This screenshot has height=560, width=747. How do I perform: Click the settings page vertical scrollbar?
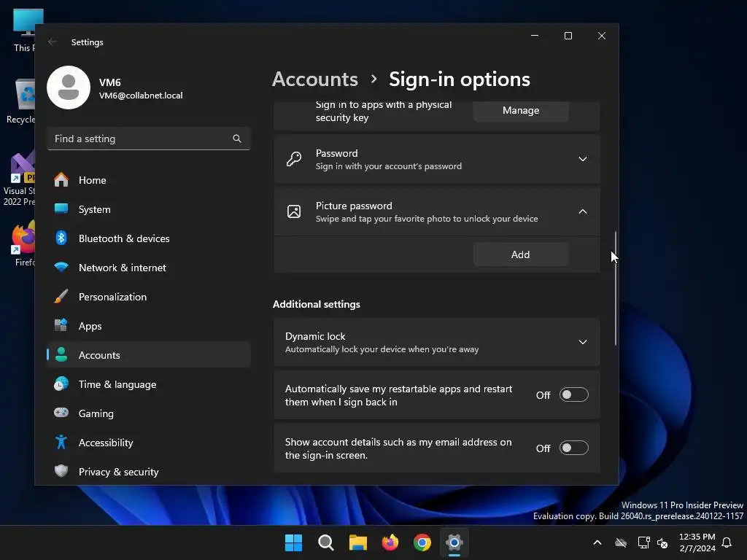point(616,288)
